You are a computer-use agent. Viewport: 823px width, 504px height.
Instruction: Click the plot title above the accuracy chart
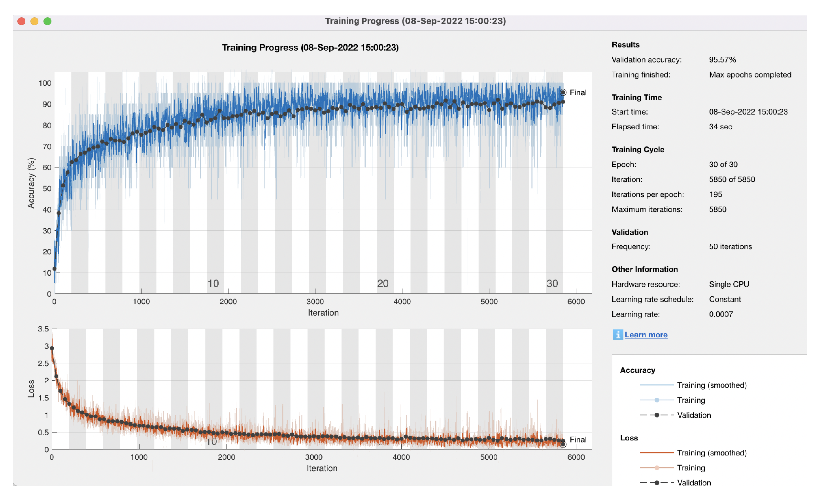pyautogui.click(x=310, y=47)
